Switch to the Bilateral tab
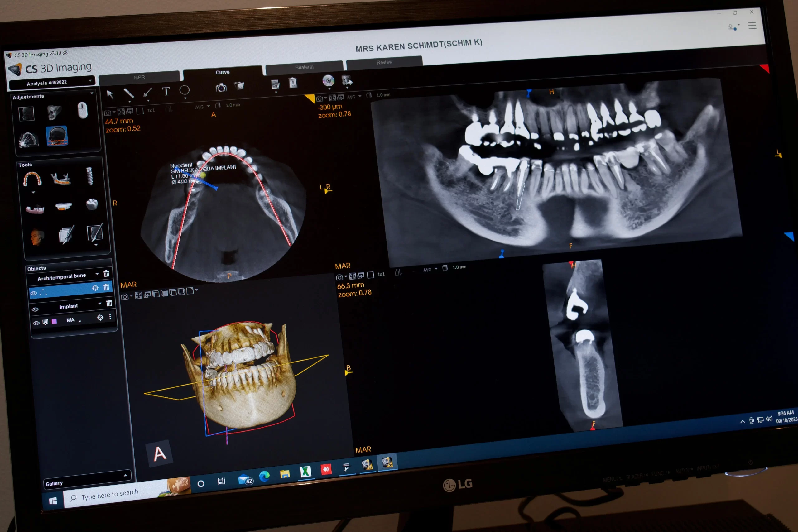 tap(304, 67)
